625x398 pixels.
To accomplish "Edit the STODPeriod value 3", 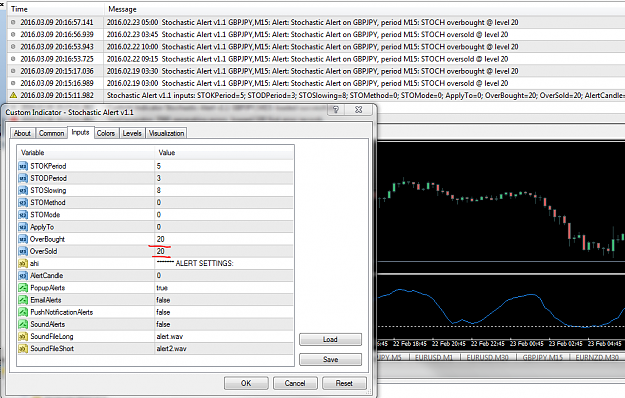I will tap(224, 178).
